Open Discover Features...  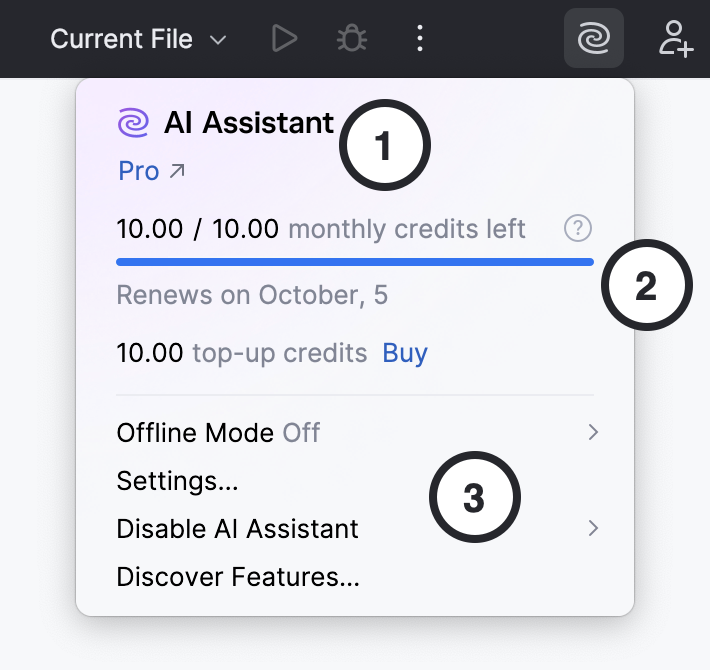[x=238, y=577]
